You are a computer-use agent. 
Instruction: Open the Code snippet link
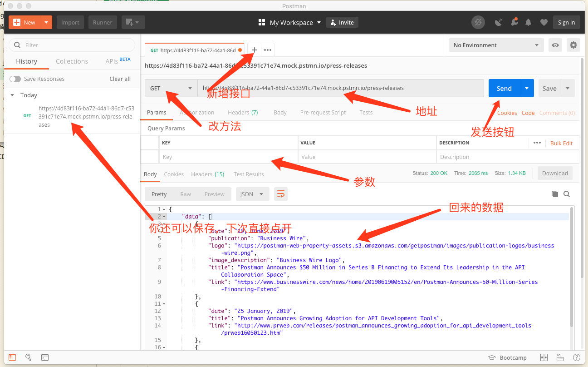tap(528, 113)
